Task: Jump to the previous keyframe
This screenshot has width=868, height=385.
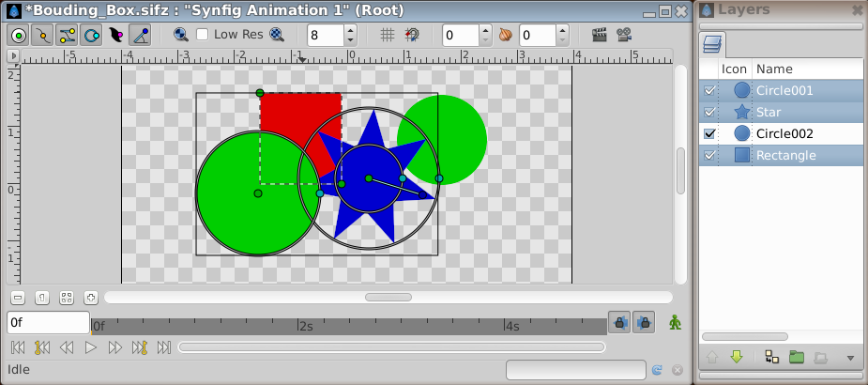Action: (x=42, y=347)
